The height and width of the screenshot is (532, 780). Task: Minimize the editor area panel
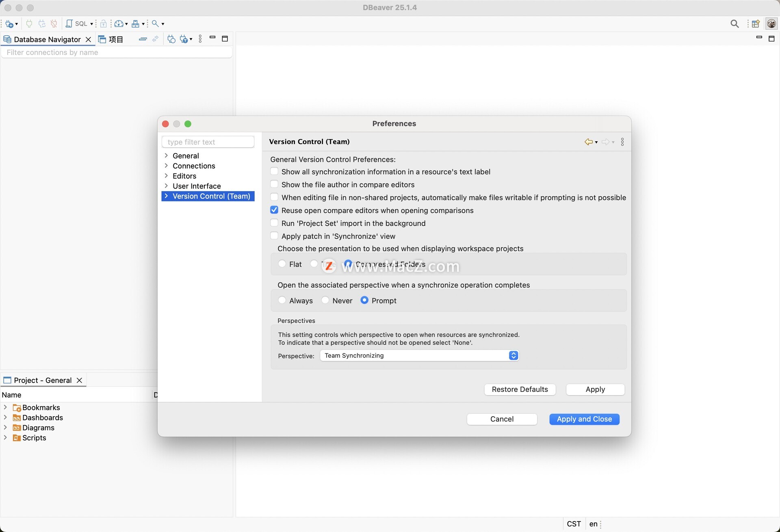click(x=759, y=37)
